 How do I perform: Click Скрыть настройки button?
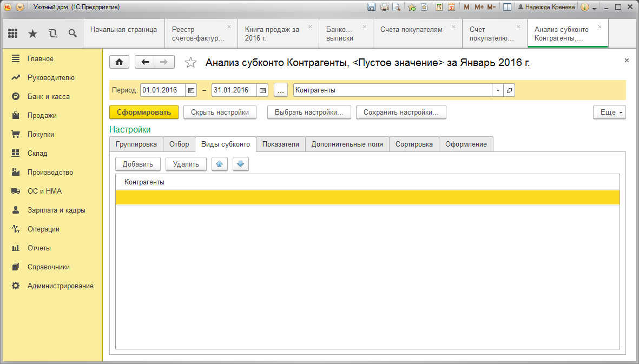coord(220,112)
